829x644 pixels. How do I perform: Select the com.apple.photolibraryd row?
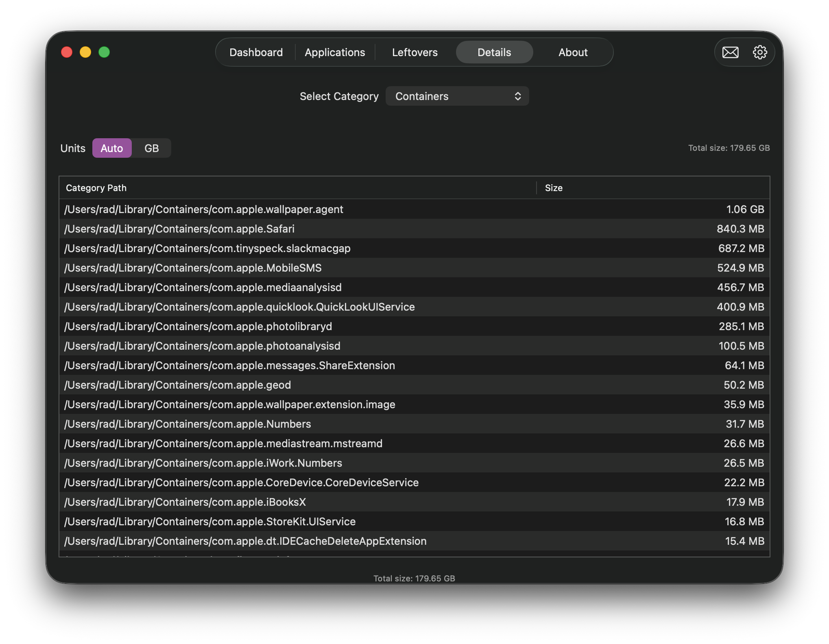click(414, 326)
